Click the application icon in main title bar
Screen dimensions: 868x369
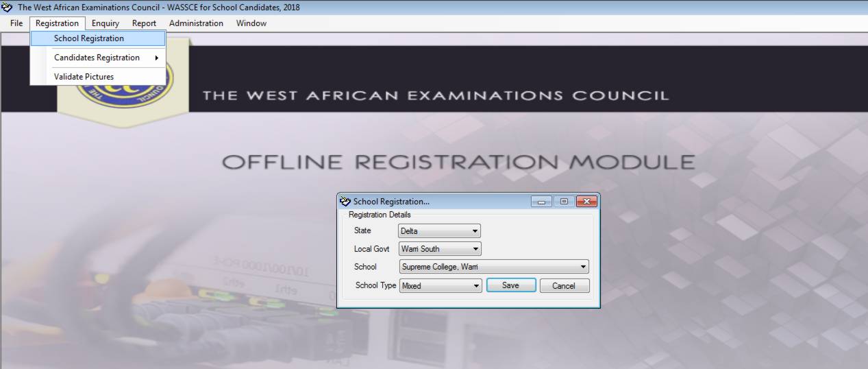pyautogui.click(x=8, y=8)
